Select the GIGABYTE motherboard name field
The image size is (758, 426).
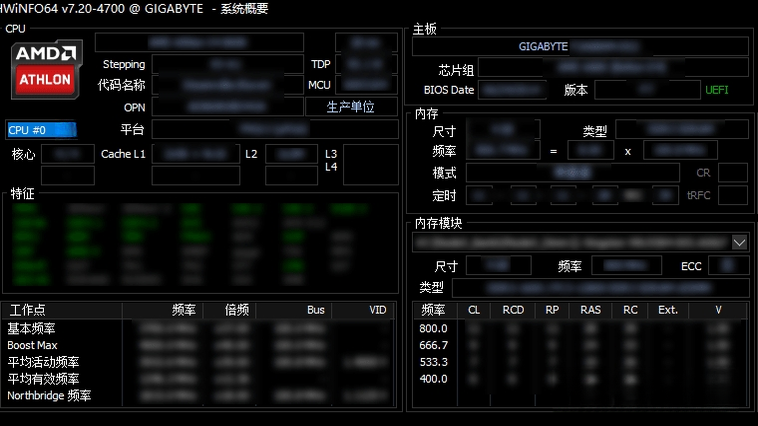click(x=580, y=46)
